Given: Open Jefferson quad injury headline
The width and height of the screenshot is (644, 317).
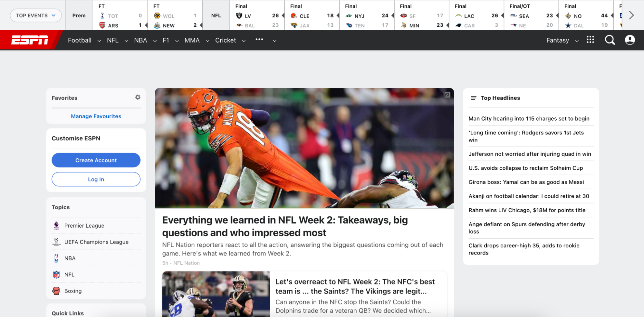Looking at the screenshot, I should click(530, 154).
